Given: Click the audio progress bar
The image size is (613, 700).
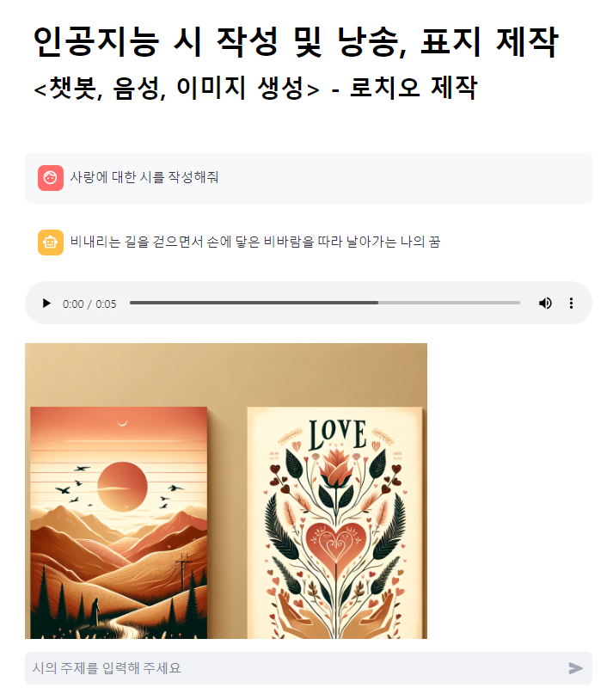Looking at the screenshot, I should point(325,303).
